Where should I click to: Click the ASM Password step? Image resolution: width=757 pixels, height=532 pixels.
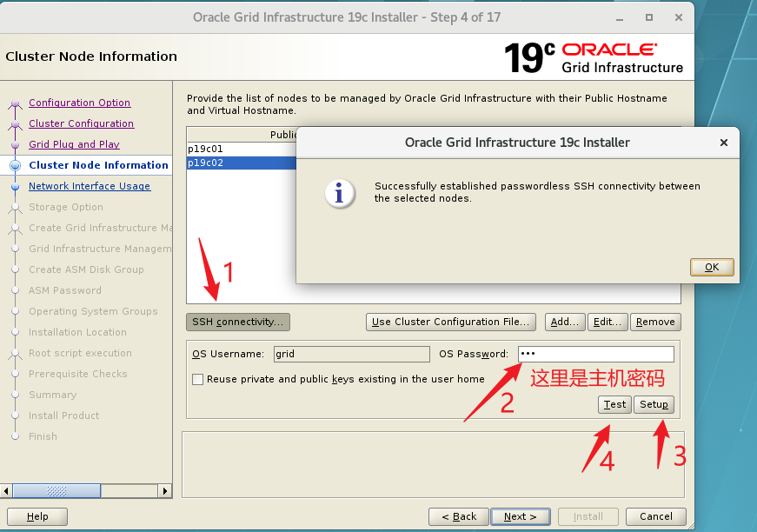point(64,290)
